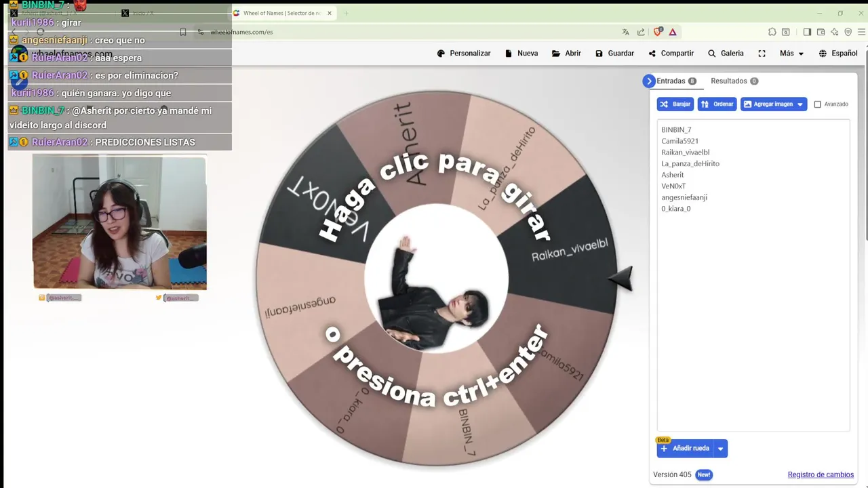This screenshot has height=488, width=868.
Task: Click the New! version badge
Action: tap(704, 474)
